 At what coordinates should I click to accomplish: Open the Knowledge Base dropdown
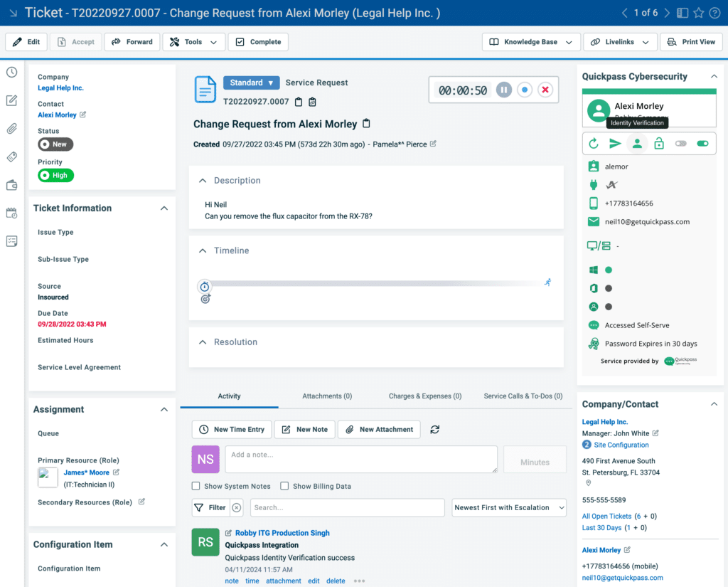tap(531, 42)
